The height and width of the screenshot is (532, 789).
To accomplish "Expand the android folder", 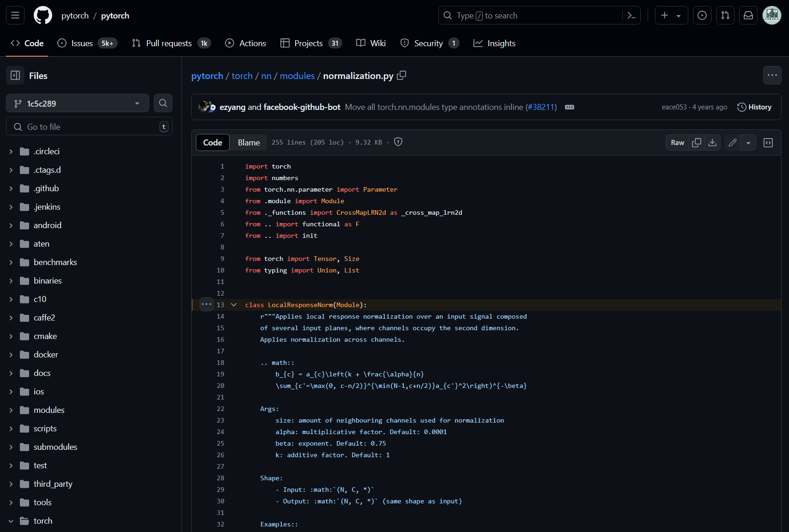I will click(x=11, y=225).
